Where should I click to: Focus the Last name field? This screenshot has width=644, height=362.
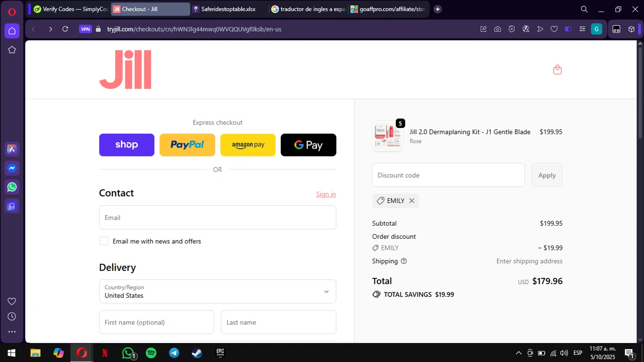click(x=279, y=322)
